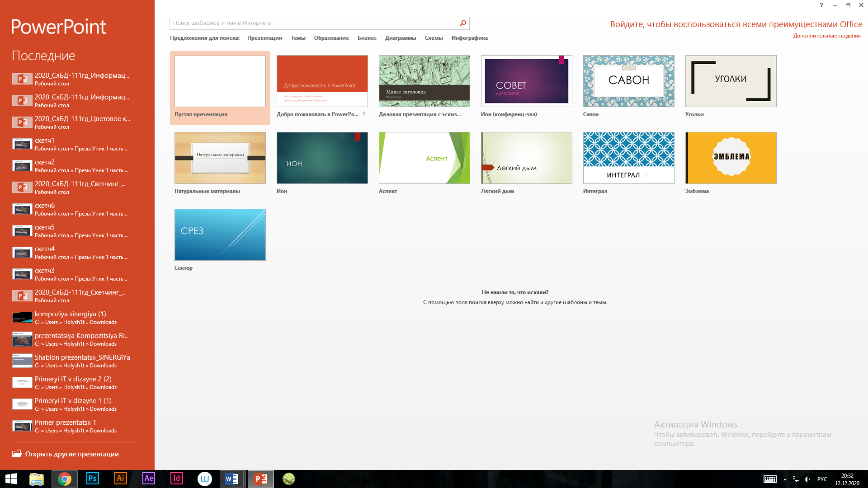Pin the Welcome to PowerPoint template
868x488 pixels.
tap(364, 114)
